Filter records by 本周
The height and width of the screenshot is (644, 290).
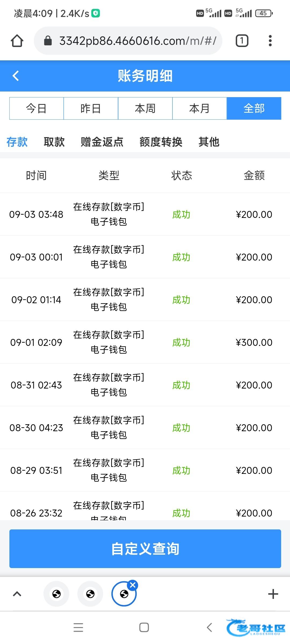pos(145,108)
